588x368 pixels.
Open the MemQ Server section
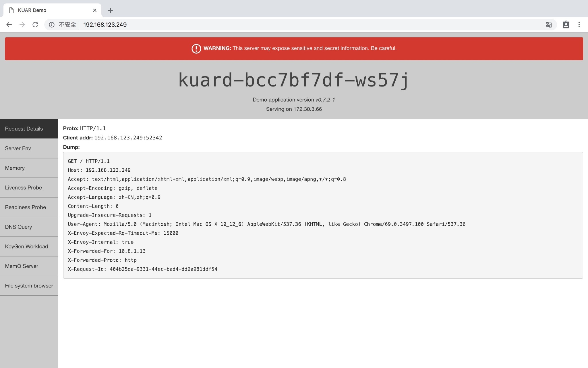(x=29, y=266)
